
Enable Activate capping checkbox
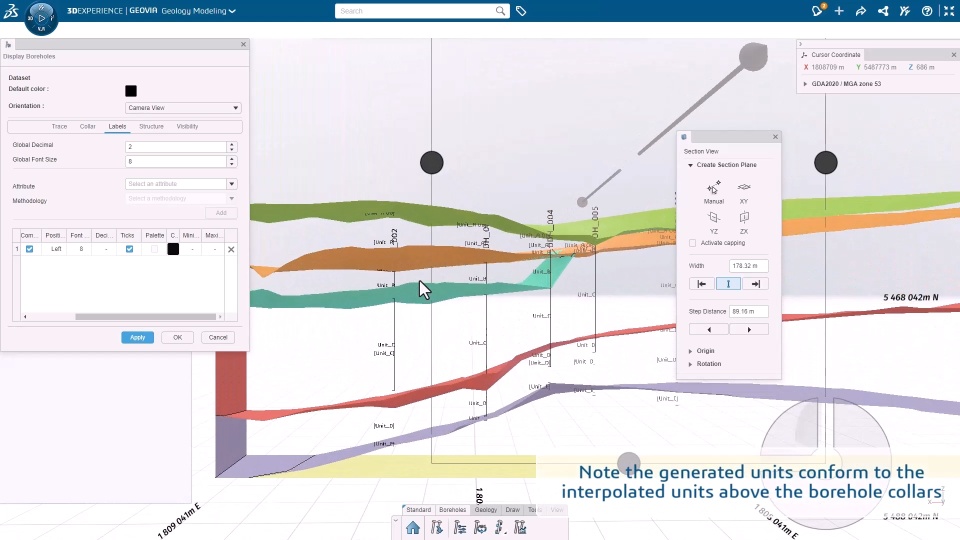click(x=692, y=243)
